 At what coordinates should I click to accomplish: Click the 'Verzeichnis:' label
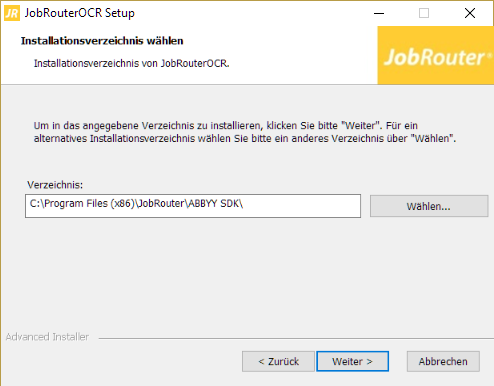[x=55, y=185]
